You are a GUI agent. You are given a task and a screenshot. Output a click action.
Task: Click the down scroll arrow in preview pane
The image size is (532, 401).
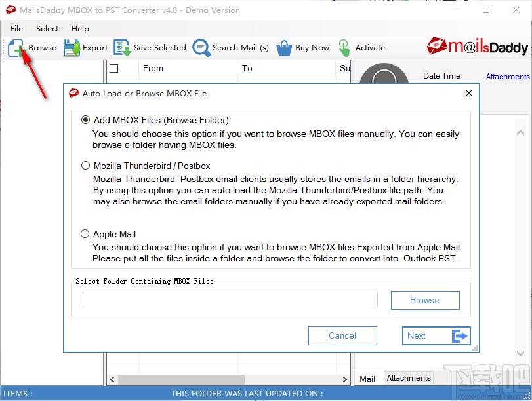[x=520, y=353]
